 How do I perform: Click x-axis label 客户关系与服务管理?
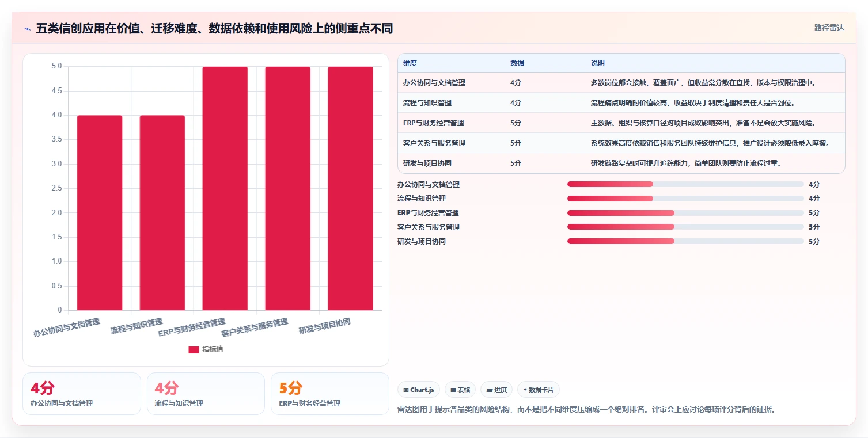tap(255, 327)
